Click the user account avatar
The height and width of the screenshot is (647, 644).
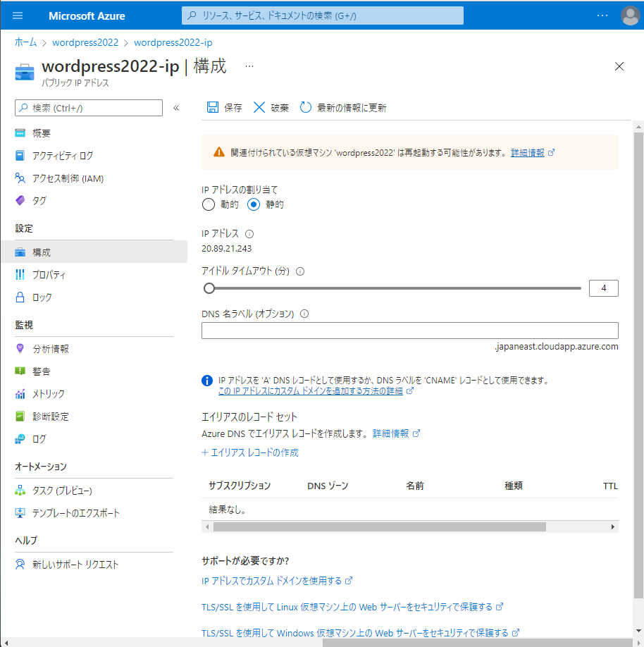[630, 16]
